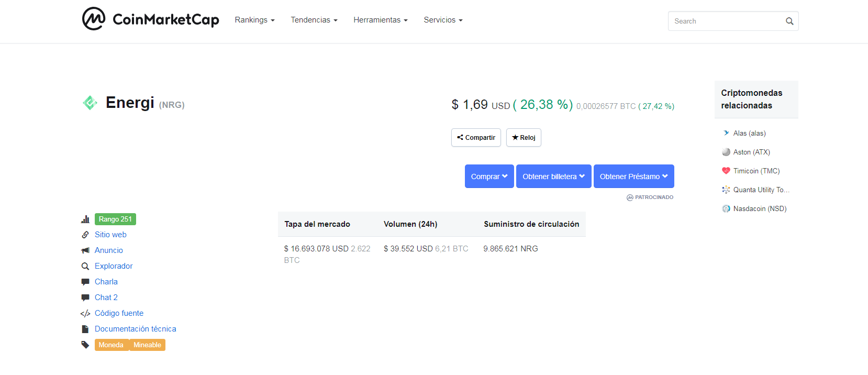This screenshot has height=375, width=868.
Task: Open the Alas (alas) related coin link
Action: click(749, 134)
